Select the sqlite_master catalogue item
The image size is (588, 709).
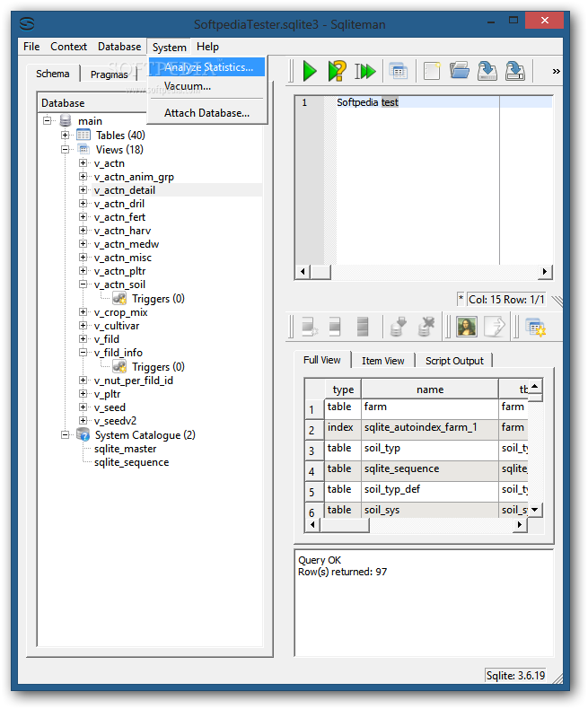[x=126, y=449]
